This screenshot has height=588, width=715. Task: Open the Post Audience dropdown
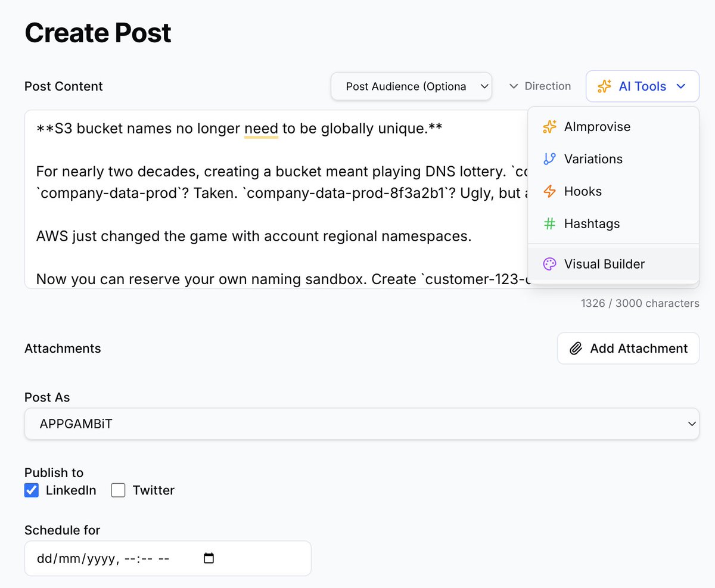pyautogui.click(x=411, y=86)
